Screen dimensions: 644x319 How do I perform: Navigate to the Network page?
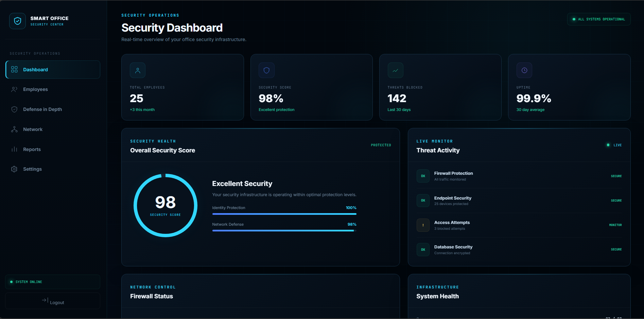(53, 129)
